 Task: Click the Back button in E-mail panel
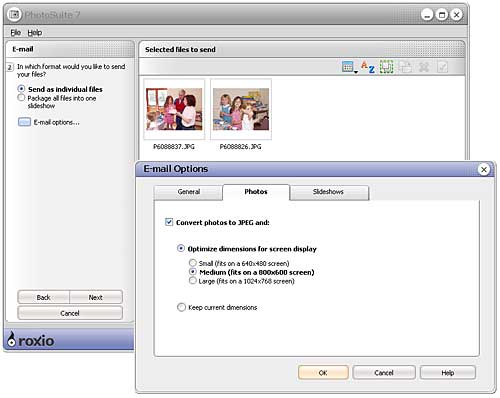coord(43,297)
